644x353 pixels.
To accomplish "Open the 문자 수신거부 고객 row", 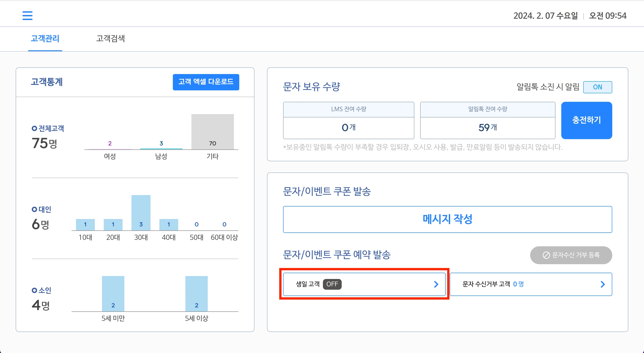I will coord(531,284).
